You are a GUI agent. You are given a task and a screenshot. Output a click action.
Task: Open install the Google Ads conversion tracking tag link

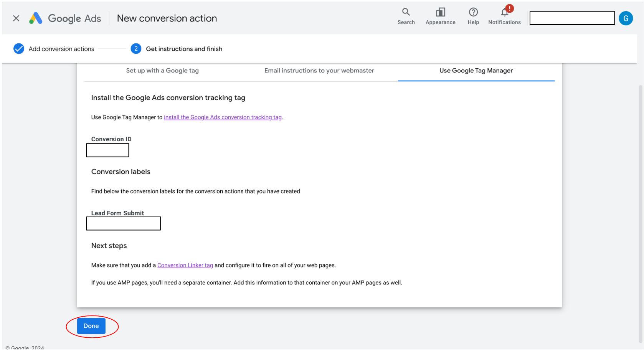coord(223,117)
